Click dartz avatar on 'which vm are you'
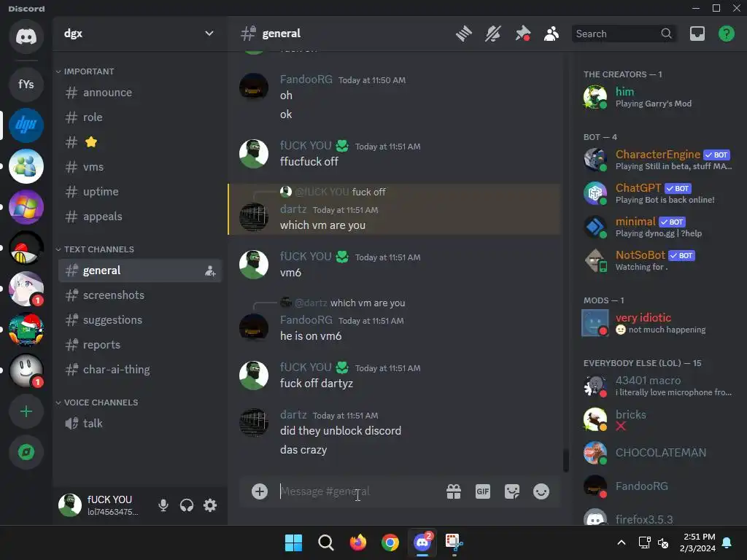Viewport: 747px width, 560px height. (x=253, y=217)
